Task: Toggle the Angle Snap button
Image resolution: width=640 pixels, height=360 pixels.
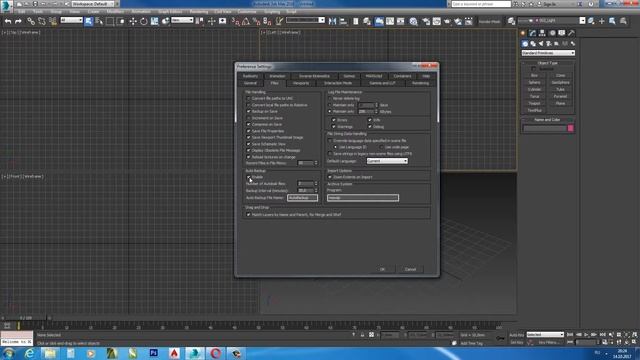Action: click(x=246, y=21)
